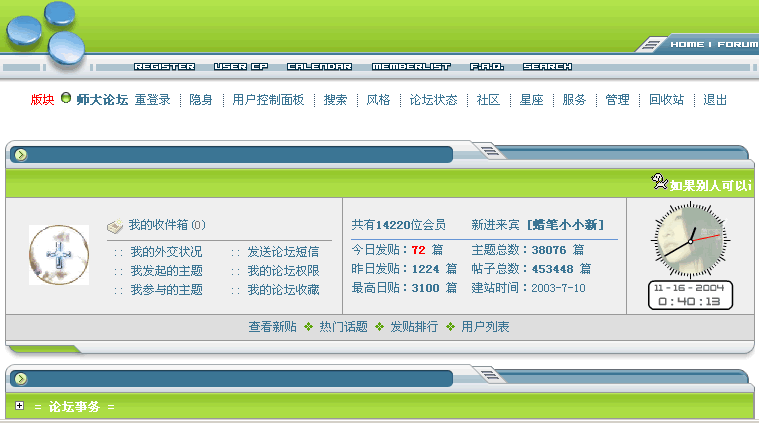Expand the 论坛事务 section with plus icon

pos(20,406)
